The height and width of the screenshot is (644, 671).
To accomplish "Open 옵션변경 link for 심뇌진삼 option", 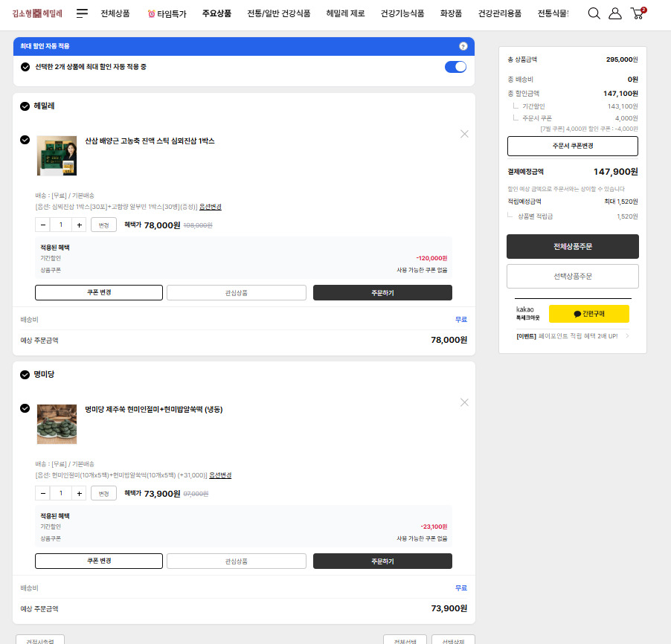I will pos(210,207).
